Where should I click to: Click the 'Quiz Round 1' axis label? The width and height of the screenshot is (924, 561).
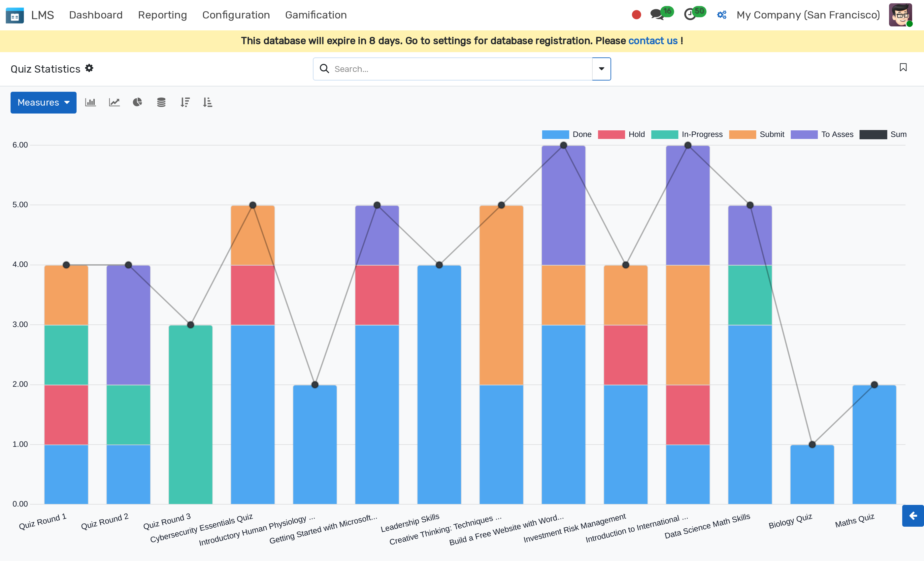point(43,521)
